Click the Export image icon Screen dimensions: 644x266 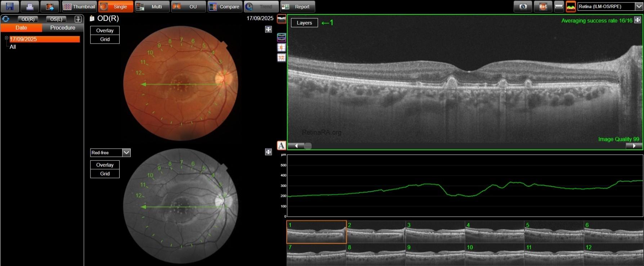(50, 6)
